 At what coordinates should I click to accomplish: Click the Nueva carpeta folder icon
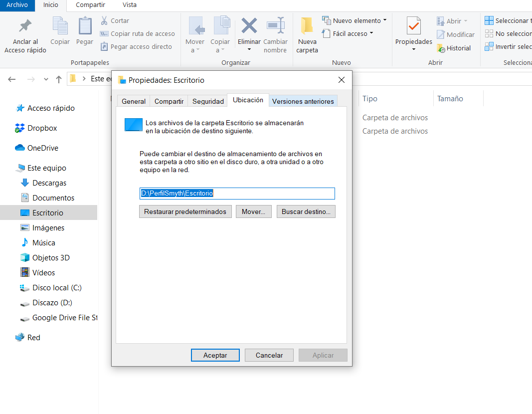pyautogui.click(x=307, y=26)
